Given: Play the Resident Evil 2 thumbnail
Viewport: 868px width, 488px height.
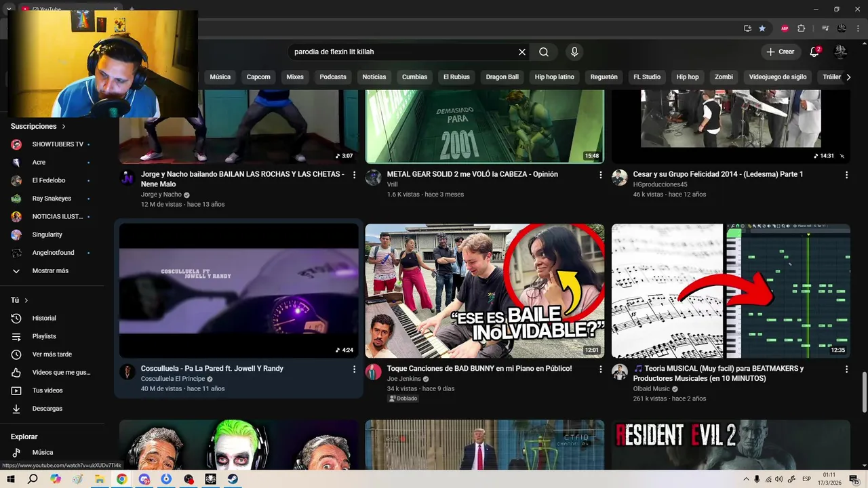Looking at the screenshot, I should coord(731,445).
